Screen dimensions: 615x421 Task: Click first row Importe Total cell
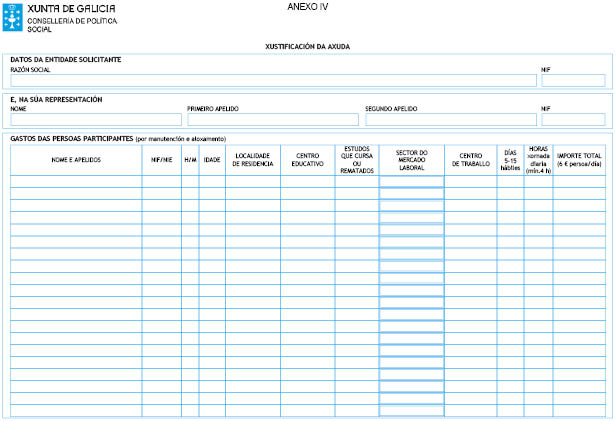[x=580, y=182]
